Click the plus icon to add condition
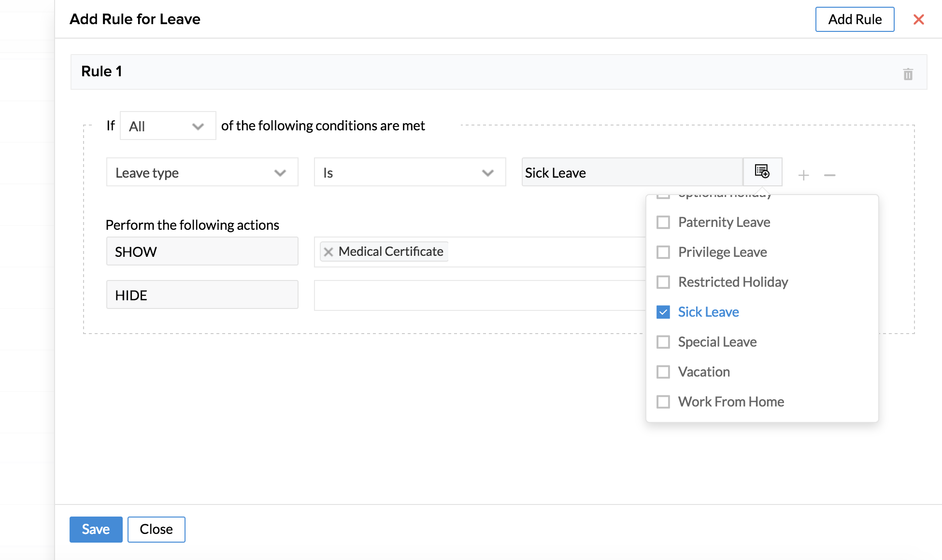The image size is (942, 560). pos(803,175)
